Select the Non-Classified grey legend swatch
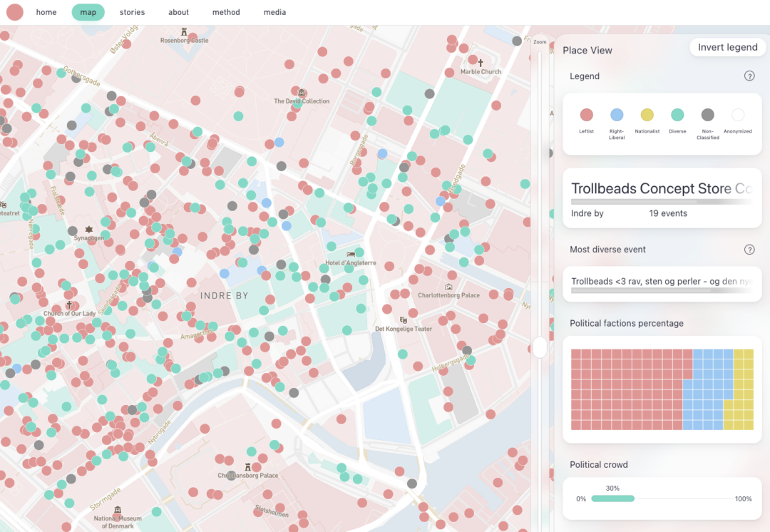Viewport: 770px width, 532px height. click(x=708, y=115)
